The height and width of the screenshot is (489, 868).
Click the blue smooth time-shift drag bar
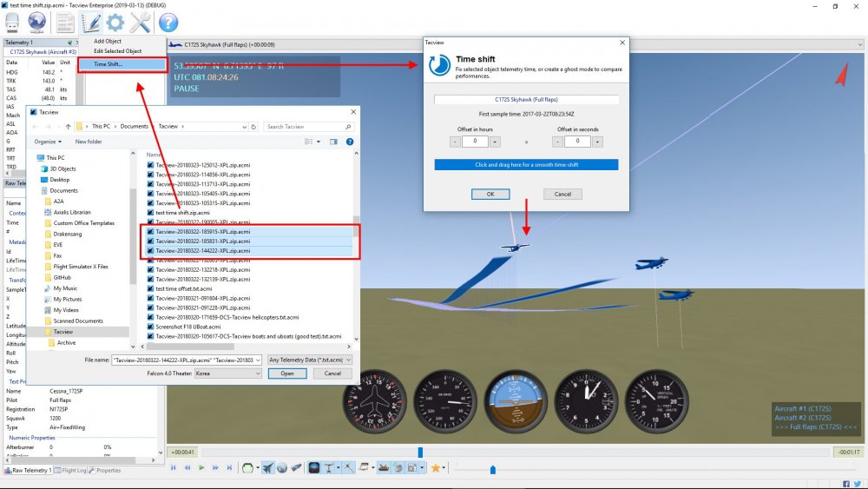click(x=526, y=164)
